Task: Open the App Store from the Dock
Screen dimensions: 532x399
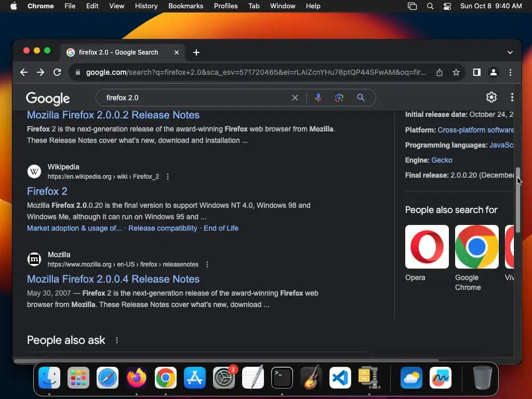Action: pos(194,377)
